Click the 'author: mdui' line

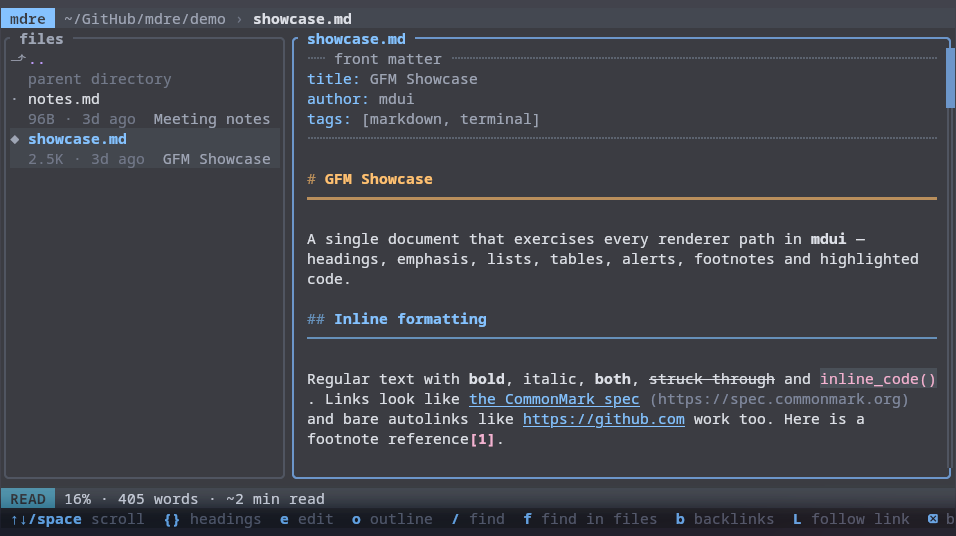pos(360,99)
